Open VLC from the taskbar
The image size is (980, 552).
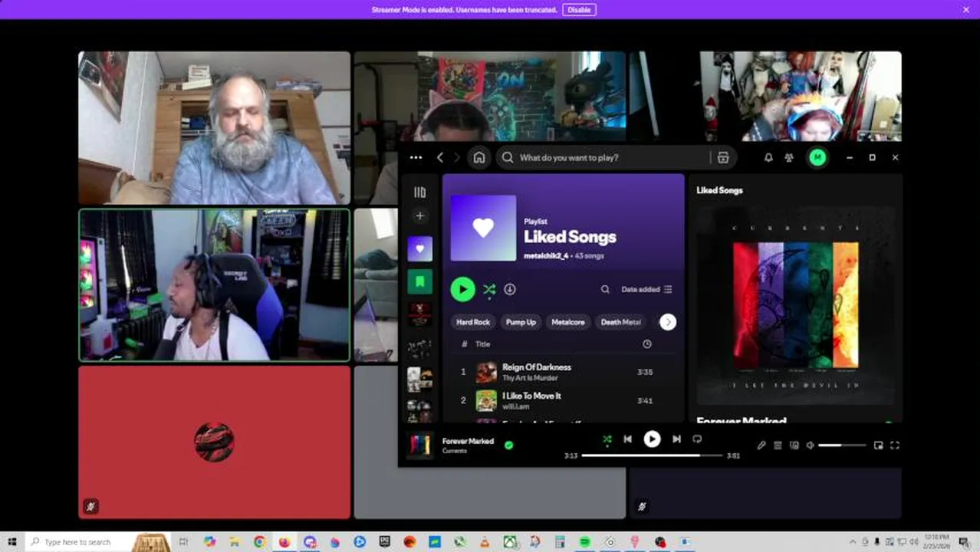485,542
